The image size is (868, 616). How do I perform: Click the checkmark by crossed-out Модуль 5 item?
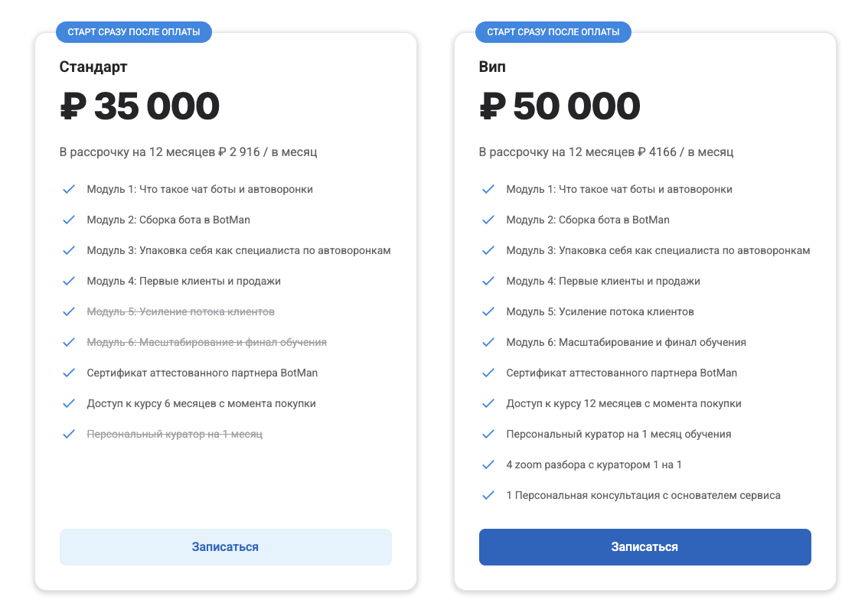click(x=69, y=311)
